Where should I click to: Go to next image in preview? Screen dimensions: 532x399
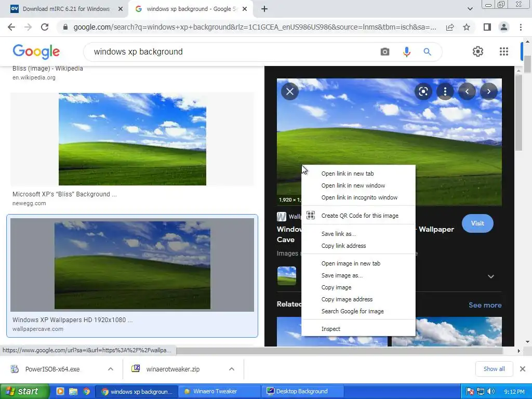pyautogui.click(x=488, y=91)
